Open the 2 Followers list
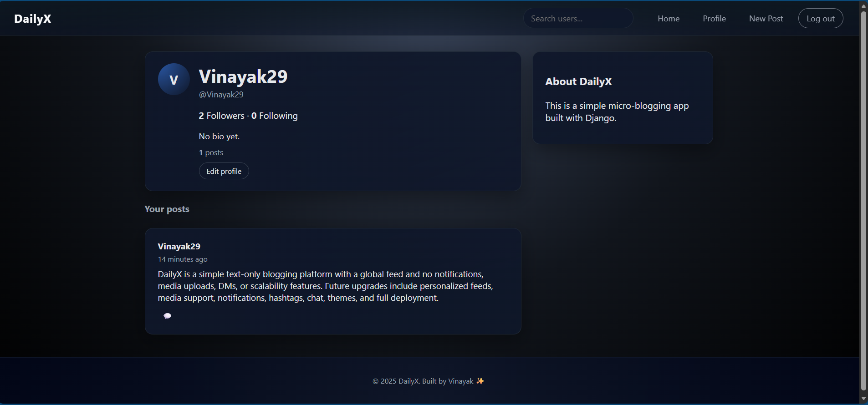This screenshot has width=868, height=405. [221, 116]
